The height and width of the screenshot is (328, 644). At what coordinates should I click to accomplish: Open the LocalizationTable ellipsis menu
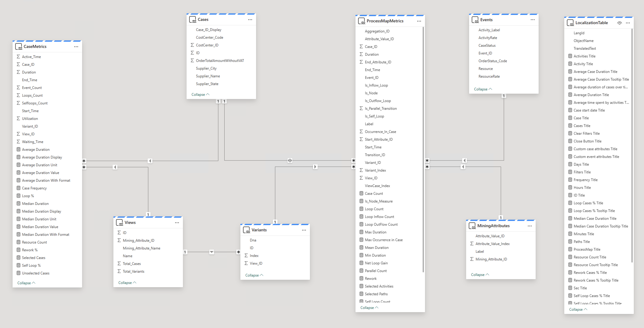click(x=628, y=23)
